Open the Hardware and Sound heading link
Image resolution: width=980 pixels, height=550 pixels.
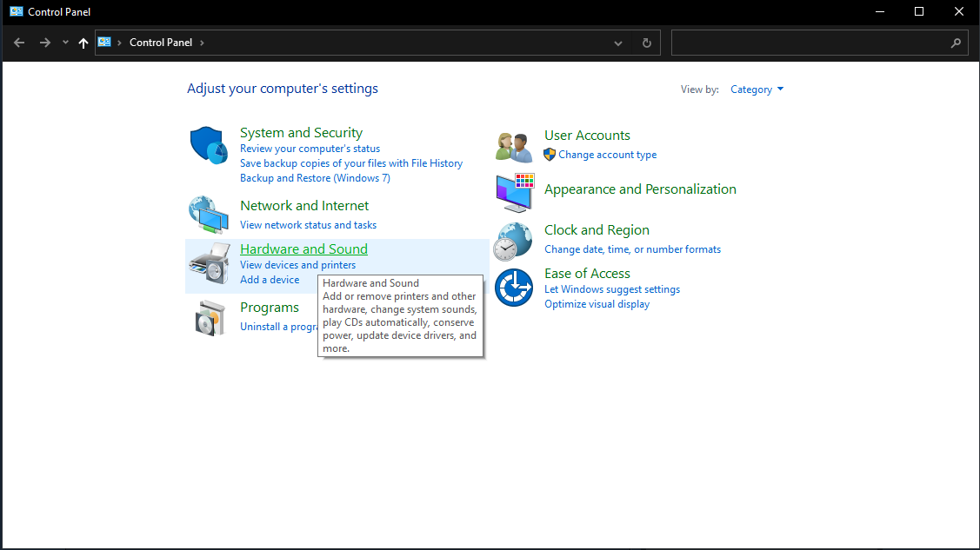coord(303,249)
